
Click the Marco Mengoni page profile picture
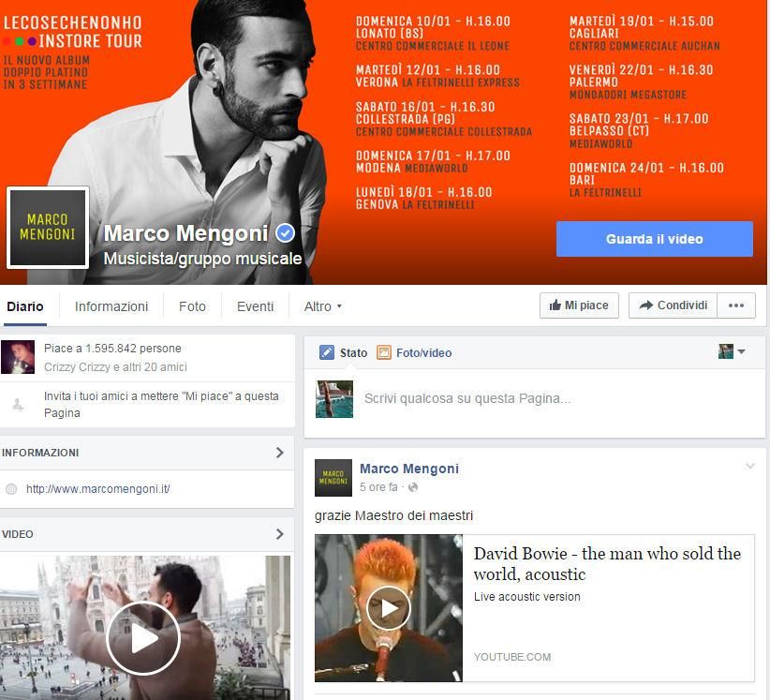click(48, 228)
